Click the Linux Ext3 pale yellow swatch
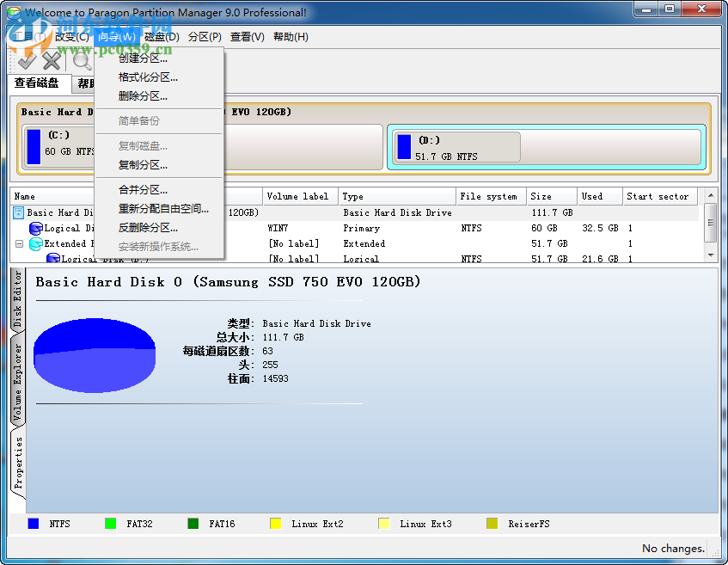The width and height of the screenshot is (728, 565). [384, 524]
